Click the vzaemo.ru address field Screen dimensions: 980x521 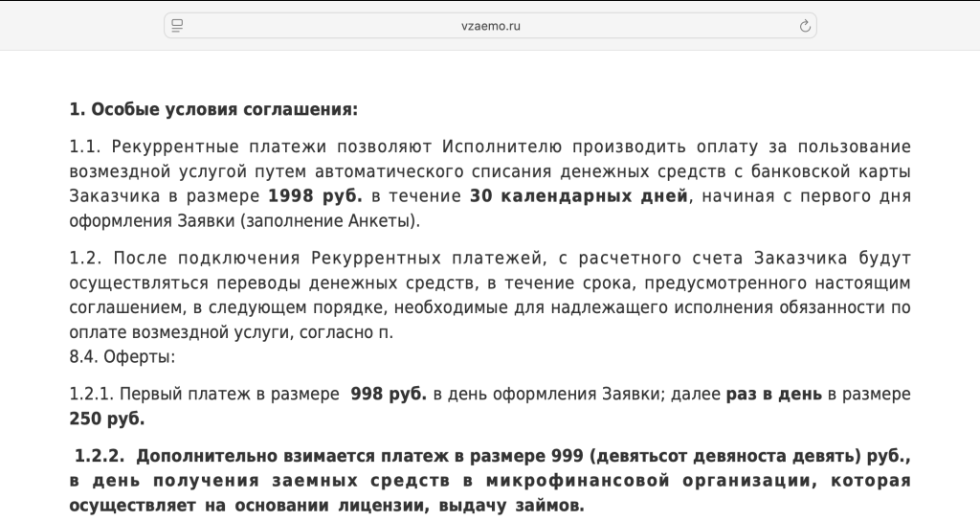(490, 26)
